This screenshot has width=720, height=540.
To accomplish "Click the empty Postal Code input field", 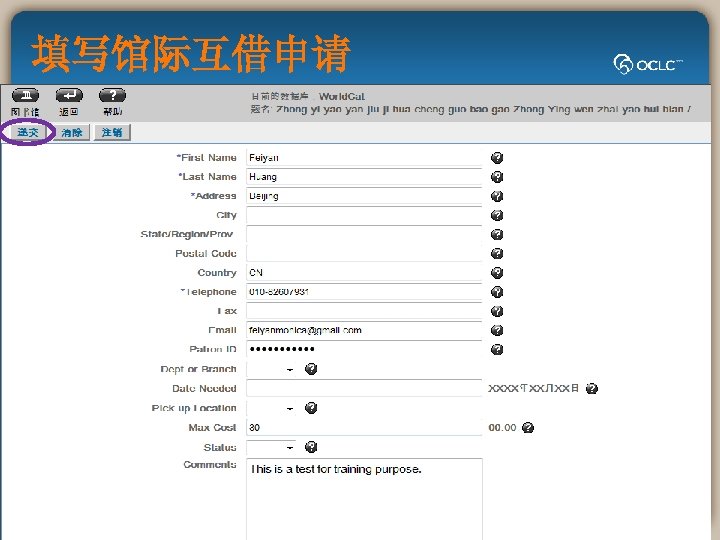I will pyautogui.click(x=364, y=253).
